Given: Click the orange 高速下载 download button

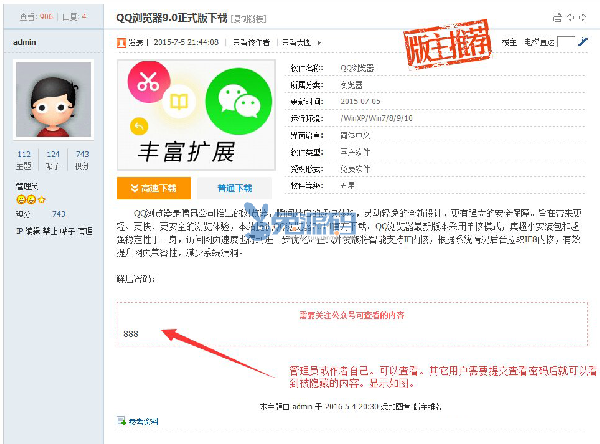Looking at the screenshot, I should (x=154, y=188).
